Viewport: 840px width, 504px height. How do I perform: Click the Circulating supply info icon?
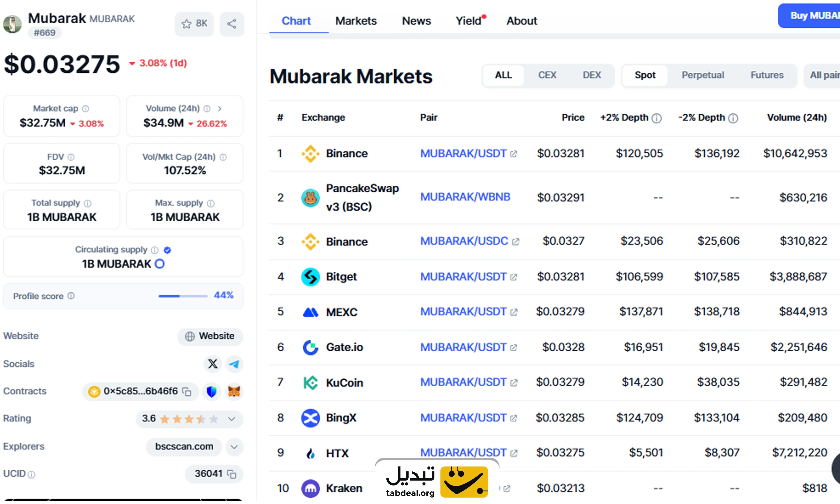(x=155, y=250)
